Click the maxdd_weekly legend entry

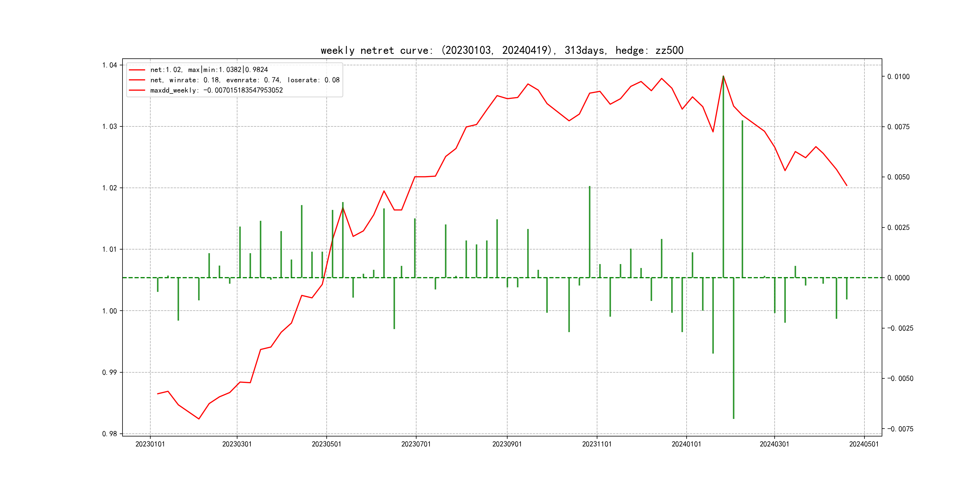(216, 90)
